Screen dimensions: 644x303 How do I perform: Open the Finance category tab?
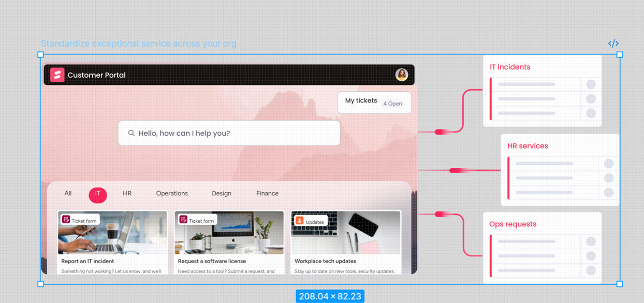pos(267,193)
